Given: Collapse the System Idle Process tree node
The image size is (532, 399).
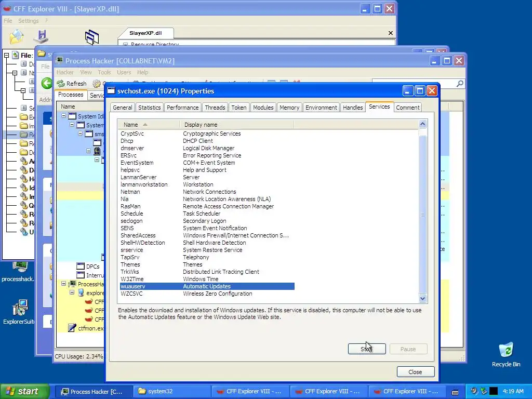Looking at the screenshot, I should point(63,116).
